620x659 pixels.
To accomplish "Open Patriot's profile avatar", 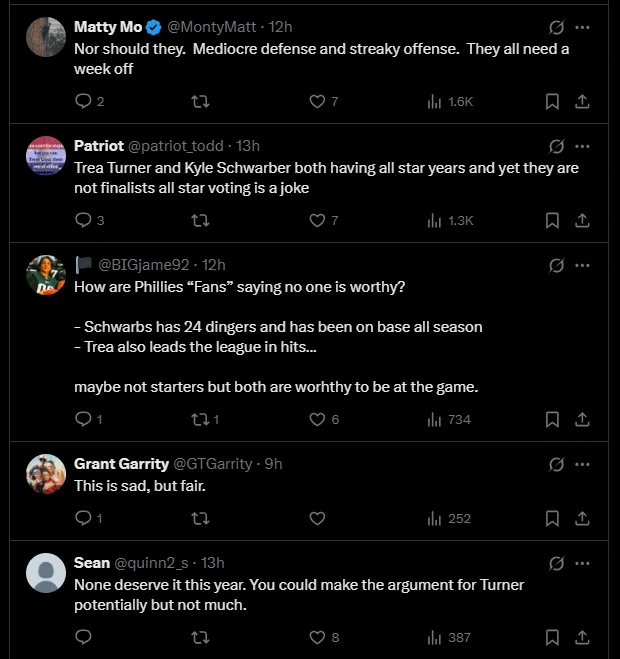I will pos(45,156).
